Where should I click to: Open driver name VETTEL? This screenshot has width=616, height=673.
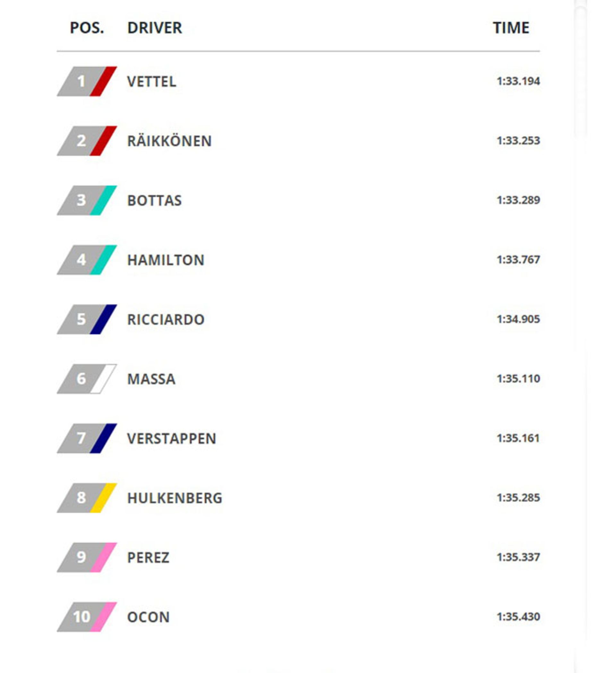[x=151, y=82]
